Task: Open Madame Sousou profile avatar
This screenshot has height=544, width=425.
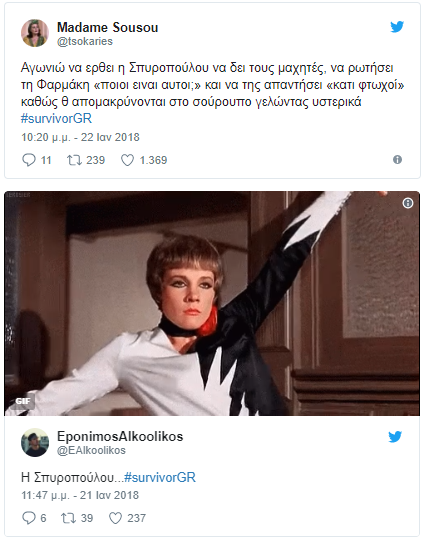Action: pyautogui.click(x=35, y=33)
